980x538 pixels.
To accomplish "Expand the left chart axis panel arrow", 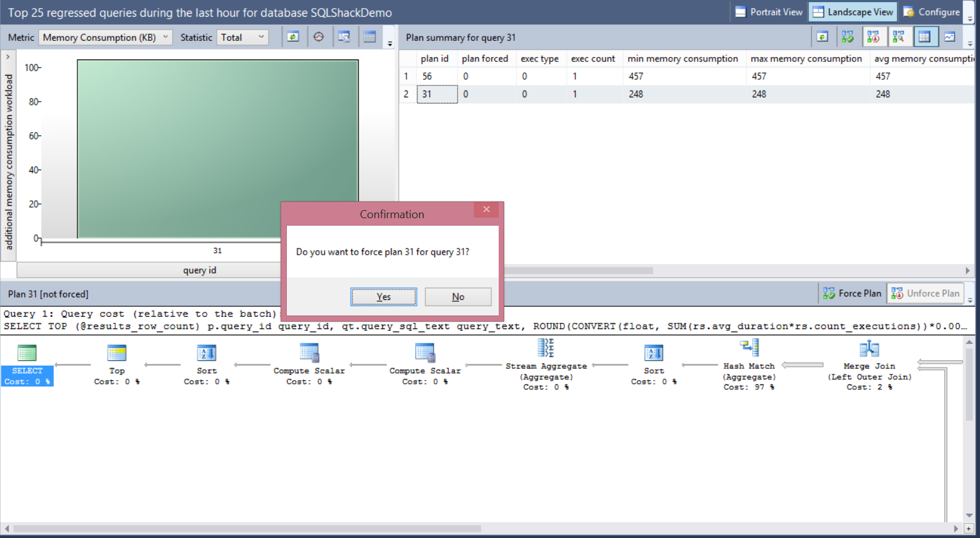I will [x=7, y=57].
